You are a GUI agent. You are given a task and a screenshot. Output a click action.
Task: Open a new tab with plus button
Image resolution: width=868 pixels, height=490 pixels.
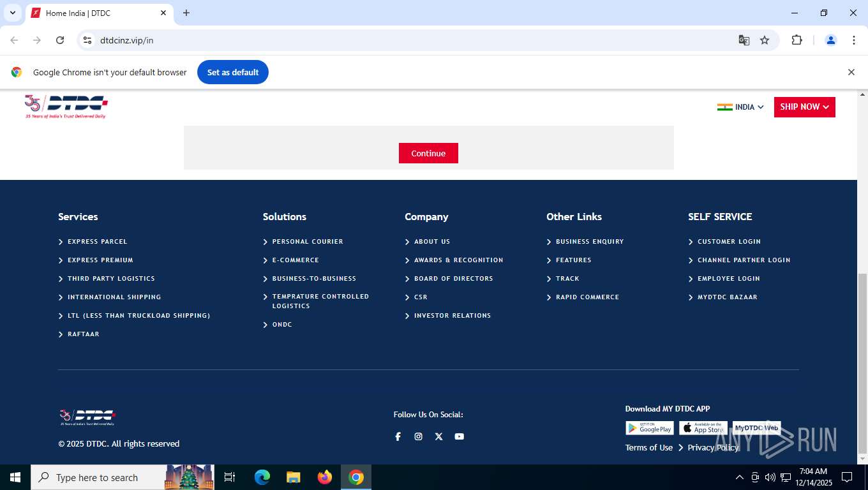186,13
